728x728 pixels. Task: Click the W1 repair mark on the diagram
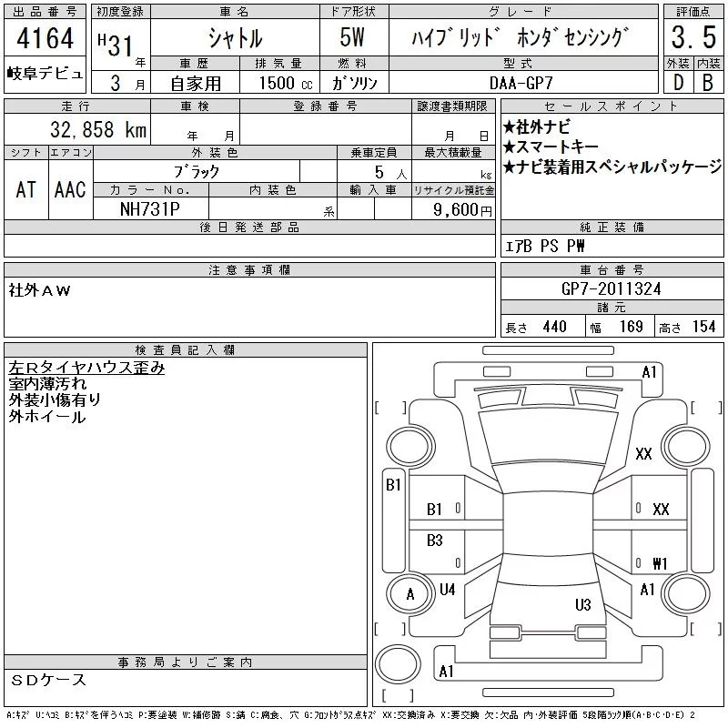pos(660,561)
